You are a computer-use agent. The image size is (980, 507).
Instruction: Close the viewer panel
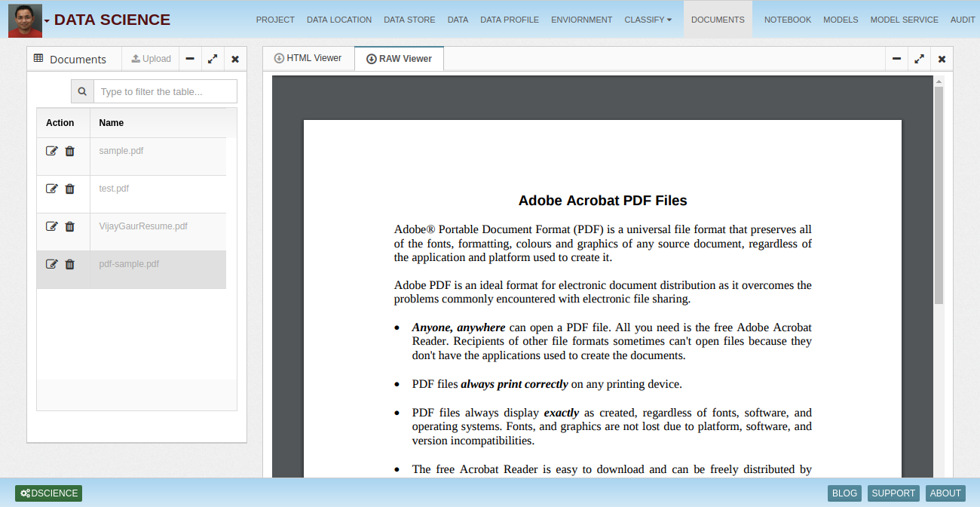(942, 59)
